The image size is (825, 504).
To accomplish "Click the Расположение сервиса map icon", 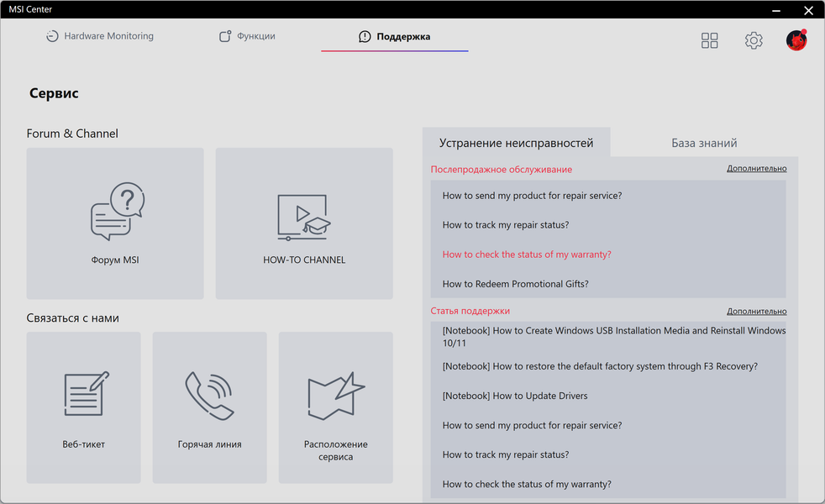I will point(336,396).
